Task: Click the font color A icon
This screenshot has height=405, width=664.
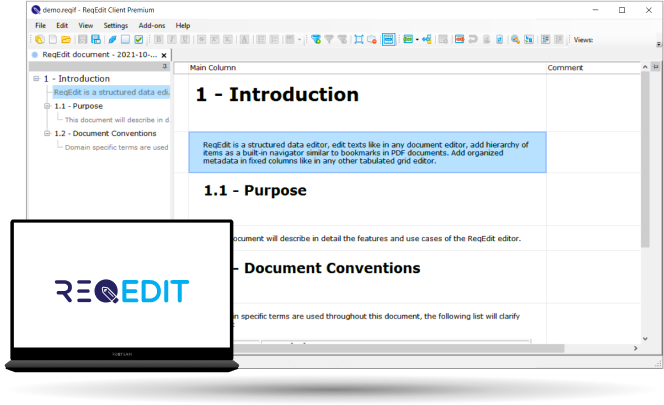Action: 244,39
